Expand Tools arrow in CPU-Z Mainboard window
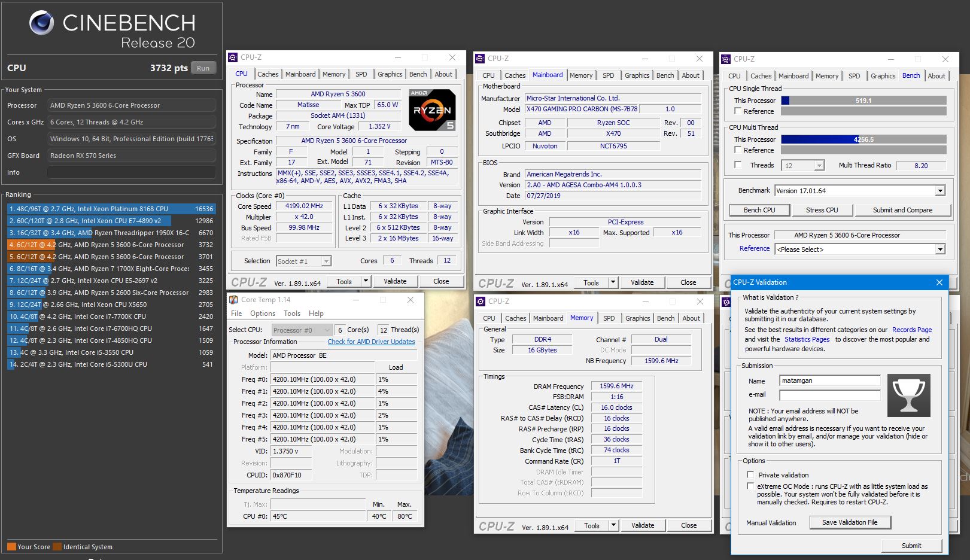The height and width of the screenshot is (560, 970). [613, 282]
